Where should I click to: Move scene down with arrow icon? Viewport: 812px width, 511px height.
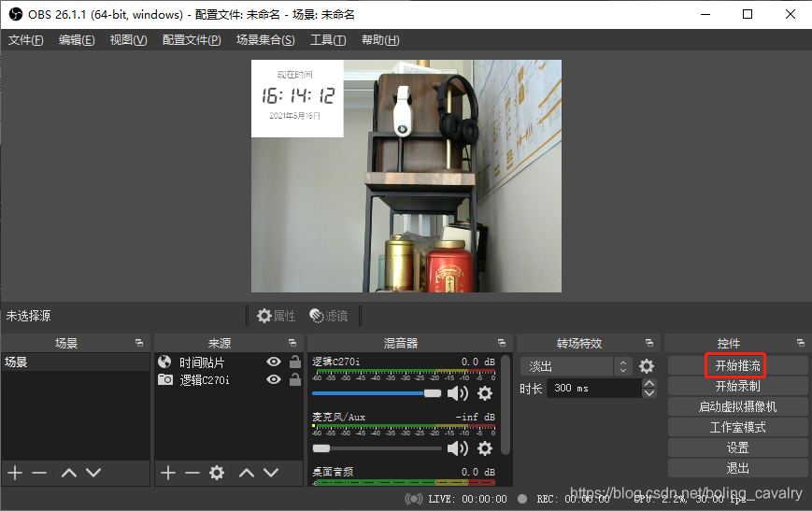click(x=93, y=473)
